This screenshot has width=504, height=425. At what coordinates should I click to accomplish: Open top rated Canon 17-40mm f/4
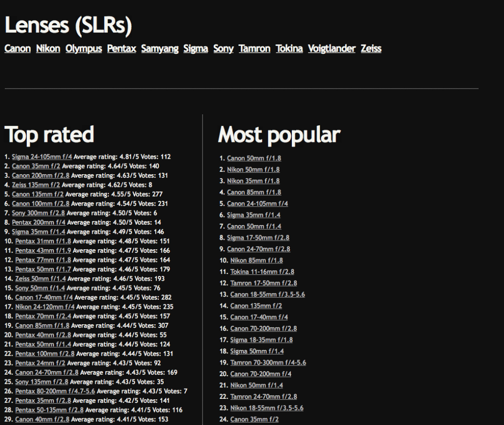44,298
